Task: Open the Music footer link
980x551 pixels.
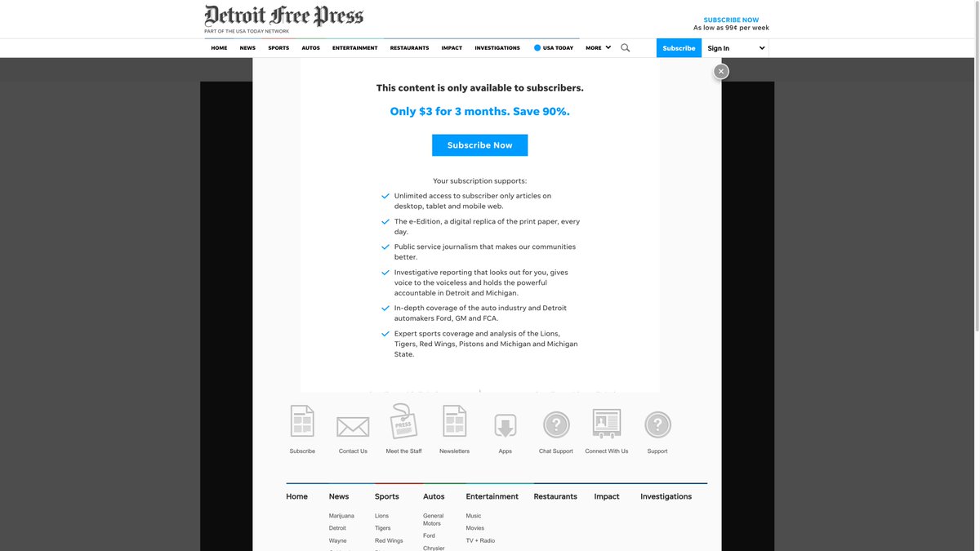Action: [474, 516]
